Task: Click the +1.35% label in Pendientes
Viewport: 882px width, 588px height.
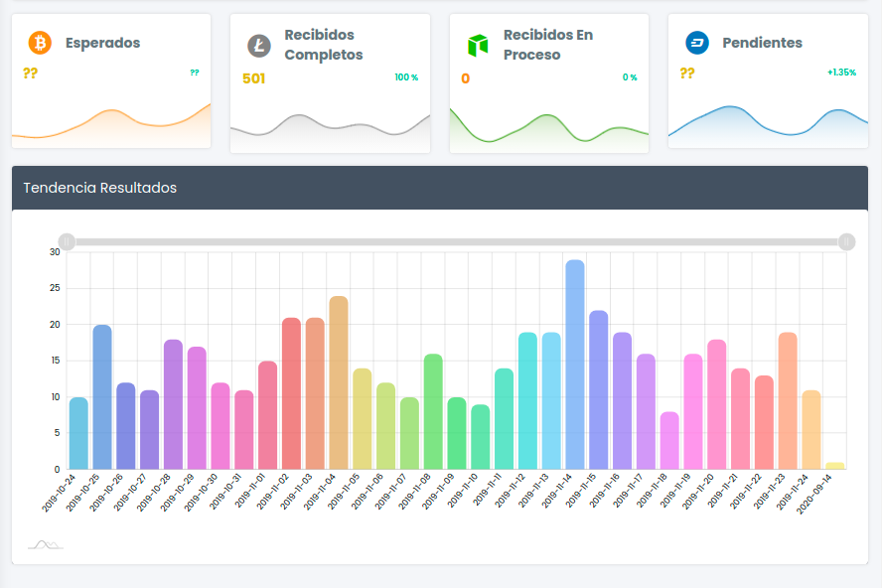Action: tap(841, 73)
